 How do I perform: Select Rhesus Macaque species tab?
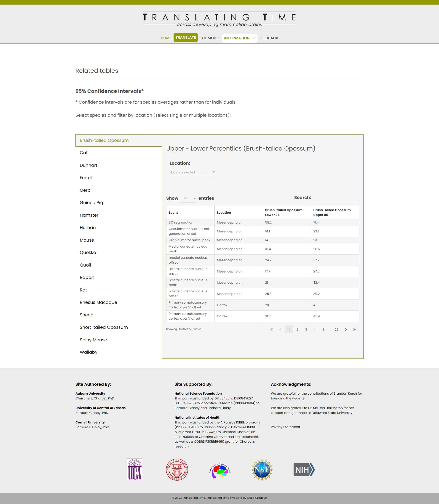pos(98,302)
